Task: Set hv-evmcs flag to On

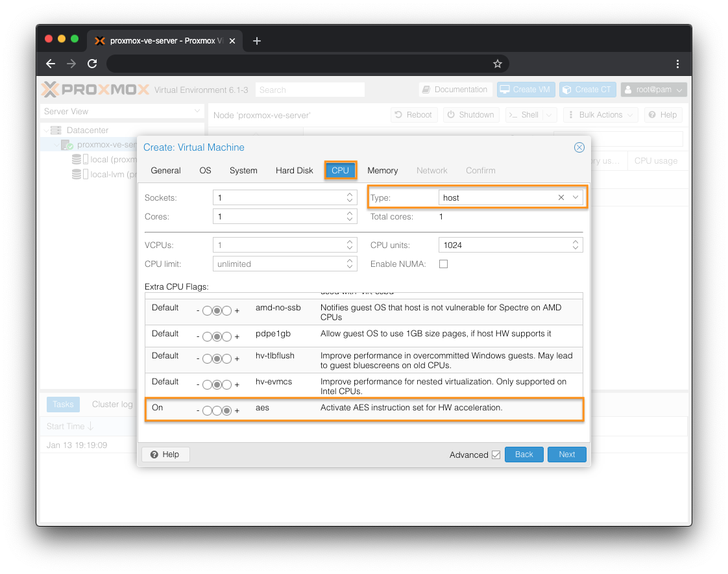Action: (x=226, y=385)
